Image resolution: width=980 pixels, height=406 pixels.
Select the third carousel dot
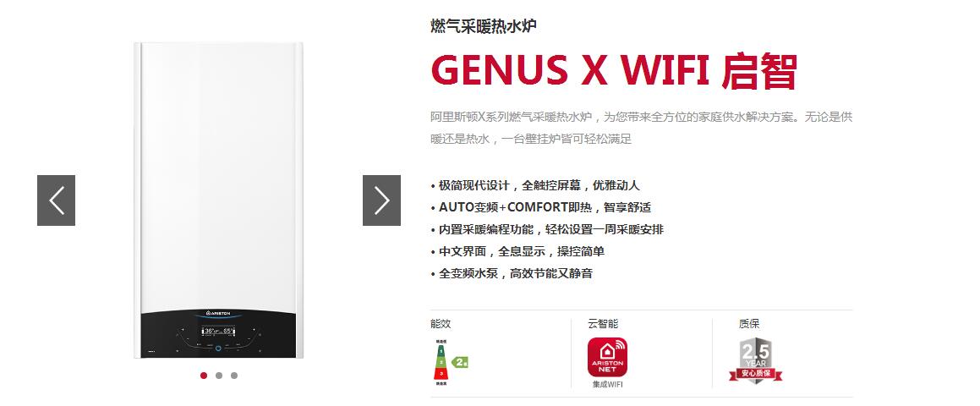click(x=234, y=376)
